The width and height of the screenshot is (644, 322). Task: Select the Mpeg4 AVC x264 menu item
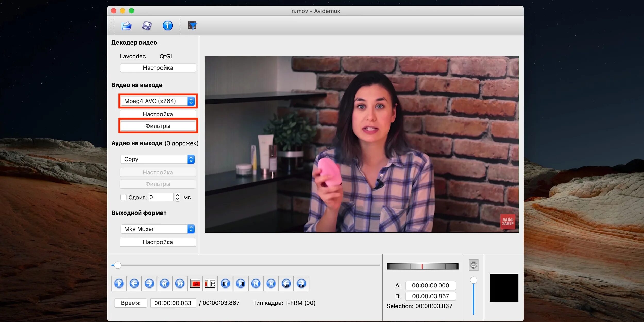pos(157,101)
